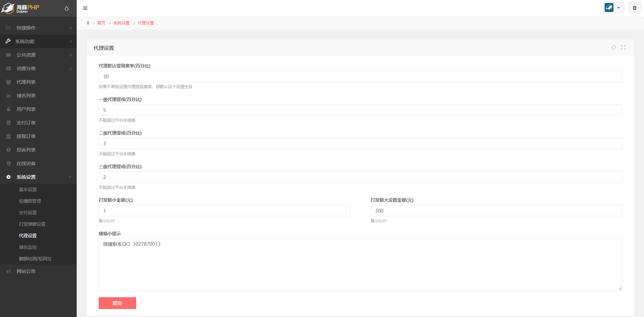Click inside the 横幅小提示 text area
The height and width of the screenshot is (317, 644).
pos(360,264)
